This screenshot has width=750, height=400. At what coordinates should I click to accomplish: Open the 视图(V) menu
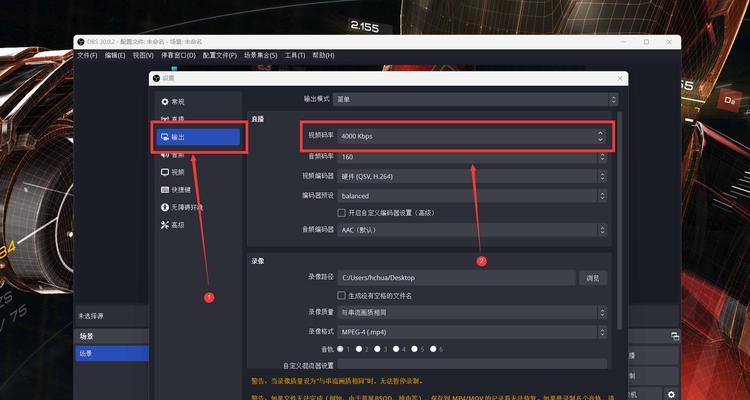143,56
